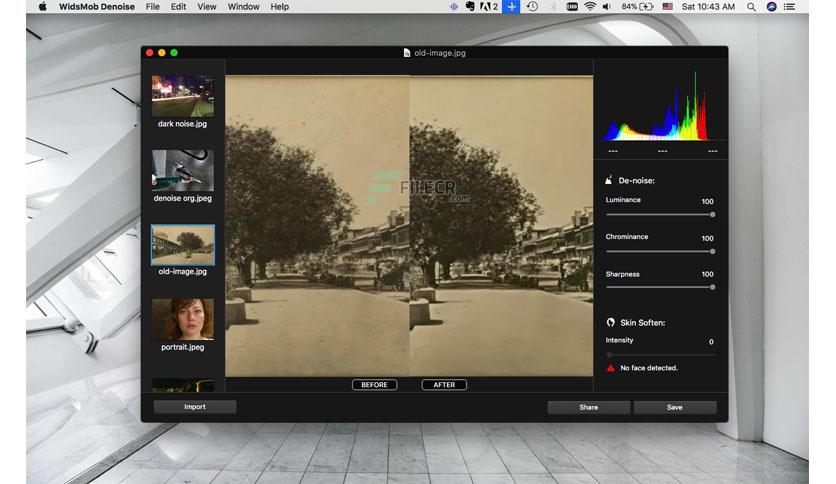Open the File menu
The image size is (836, 484).
point(152,6)
